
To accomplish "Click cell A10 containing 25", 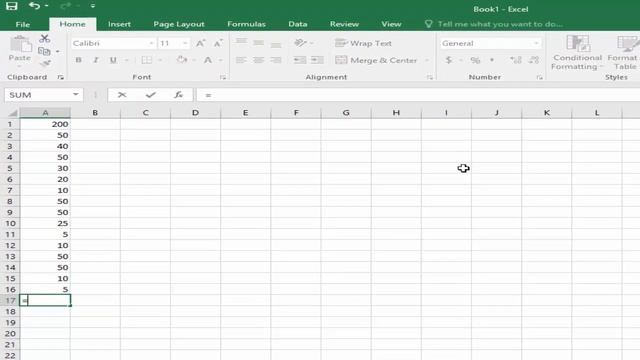I will [x=45, y=223].
